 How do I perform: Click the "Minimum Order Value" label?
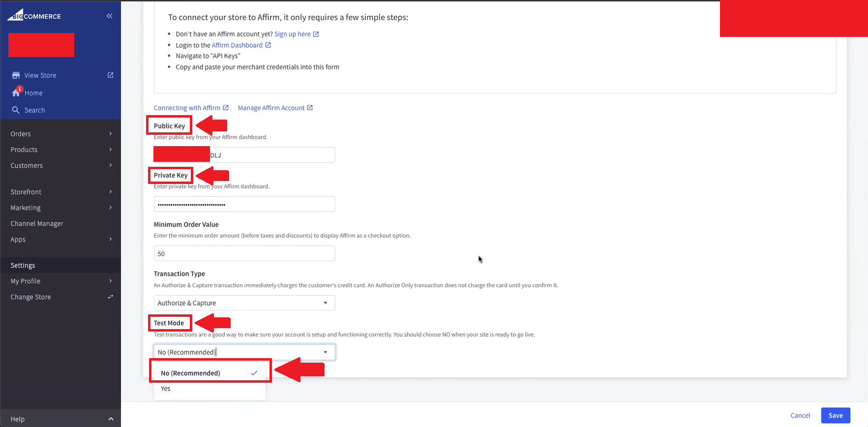pyautogui.click(x=186, y=224)
